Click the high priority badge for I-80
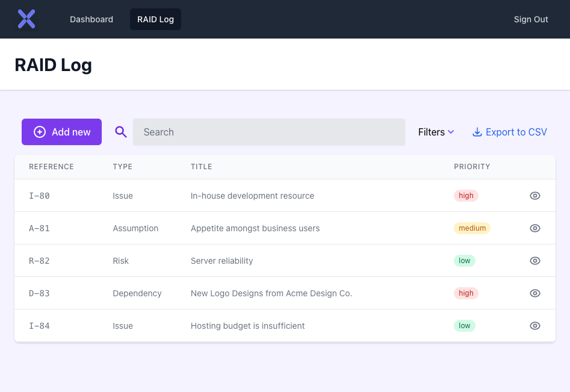570x392 pixels. tap(466, 196)
